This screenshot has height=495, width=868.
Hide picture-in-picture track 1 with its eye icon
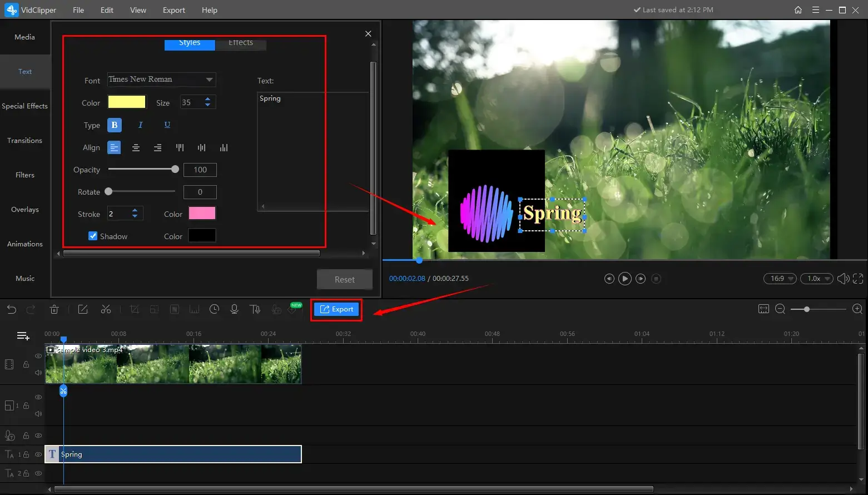38,397
